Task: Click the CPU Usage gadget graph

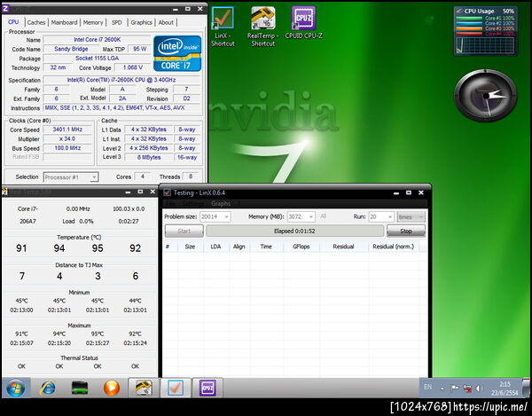Action: (x=485, y=44)
